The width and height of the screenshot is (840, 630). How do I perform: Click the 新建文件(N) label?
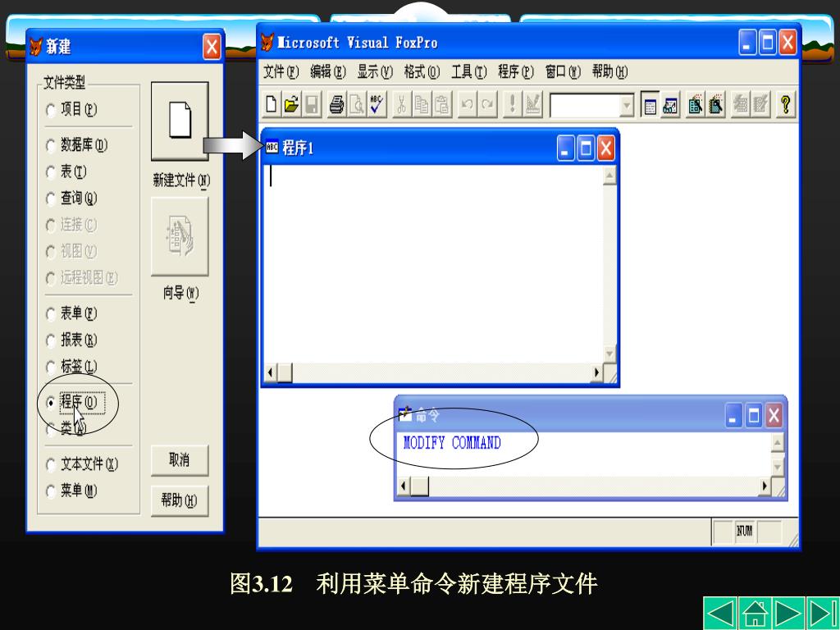coord(181,180)
